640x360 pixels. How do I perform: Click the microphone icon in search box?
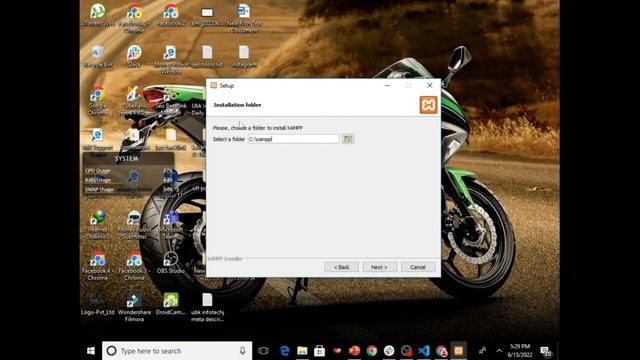click(242, 351)
